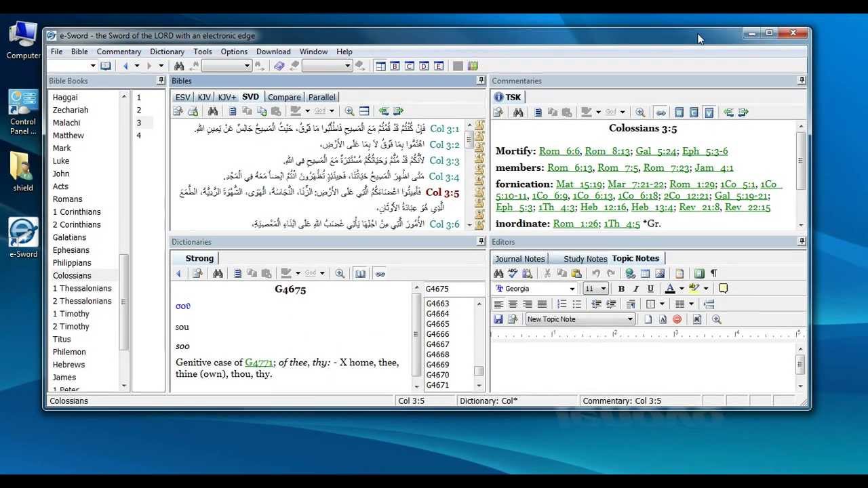The width and height of the screenshot is (868, 488).
Task: Insert a table in the editor
Action: (645, 273)
